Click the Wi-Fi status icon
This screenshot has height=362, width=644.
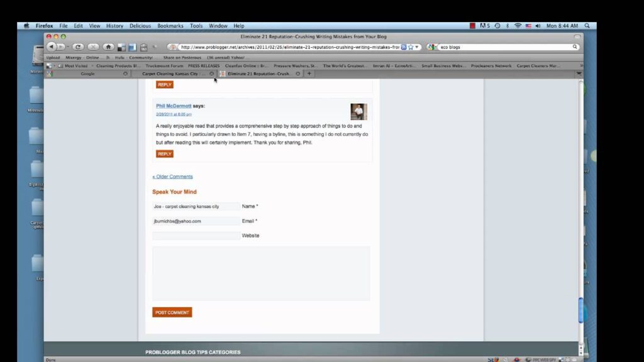(x=518, y=25)
